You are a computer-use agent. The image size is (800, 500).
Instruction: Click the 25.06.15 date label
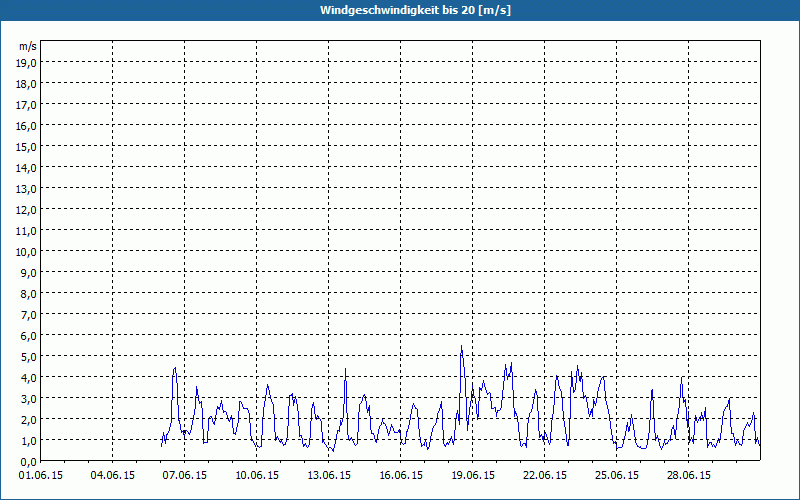click(616, 476)
